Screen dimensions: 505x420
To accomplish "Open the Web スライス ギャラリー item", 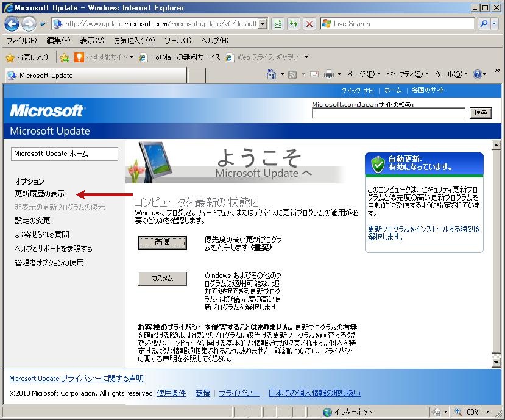I will (267, 57).
